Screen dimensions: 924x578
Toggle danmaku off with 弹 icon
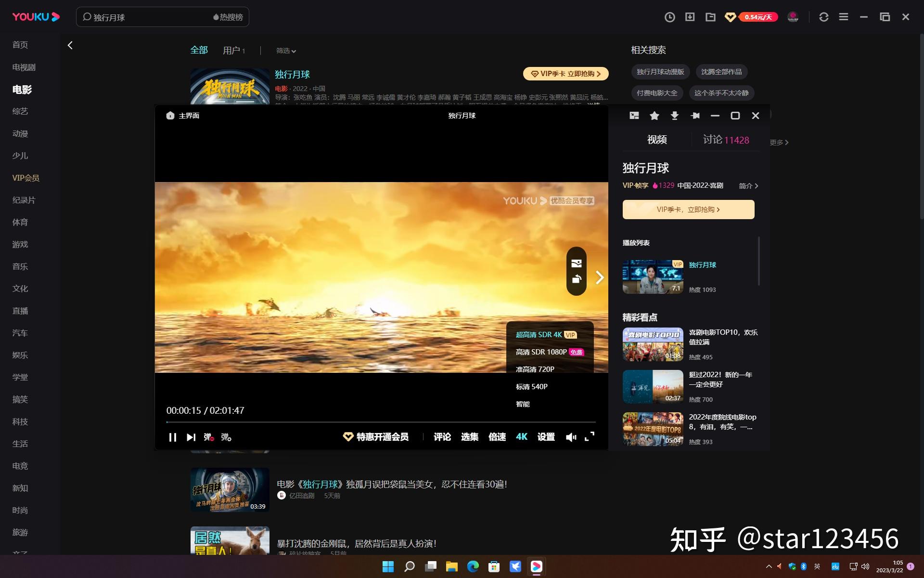[x=208, y=437]
